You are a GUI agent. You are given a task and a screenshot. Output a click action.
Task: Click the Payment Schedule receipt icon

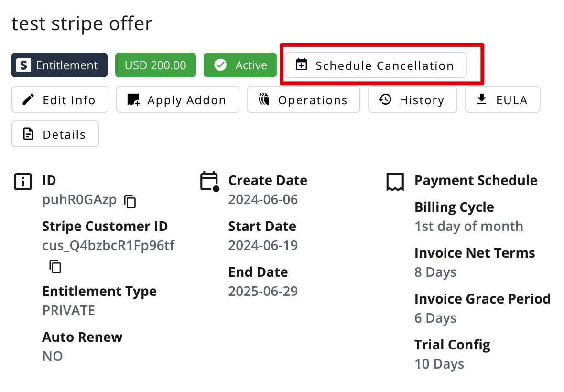(395, 182)
